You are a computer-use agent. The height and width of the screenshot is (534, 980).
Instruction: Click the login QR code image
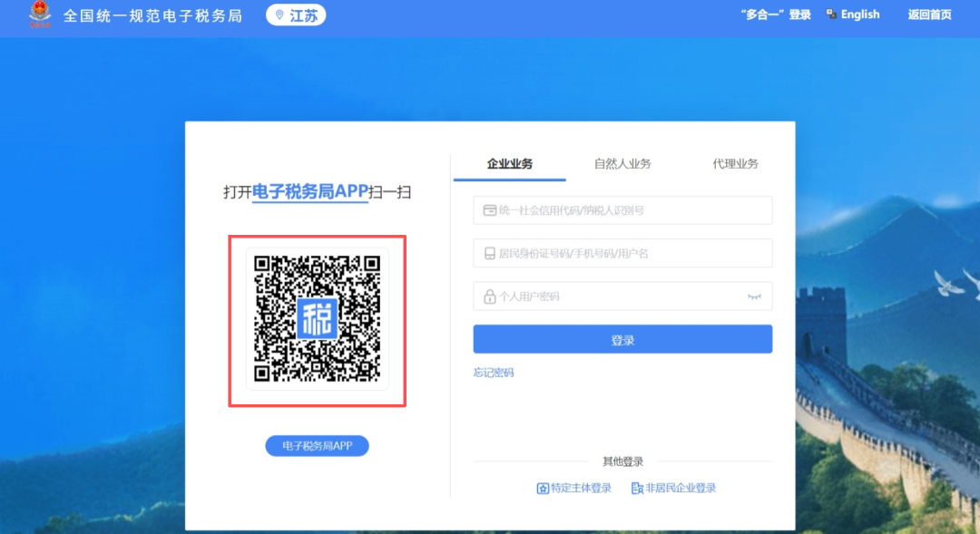pos(317,318)
